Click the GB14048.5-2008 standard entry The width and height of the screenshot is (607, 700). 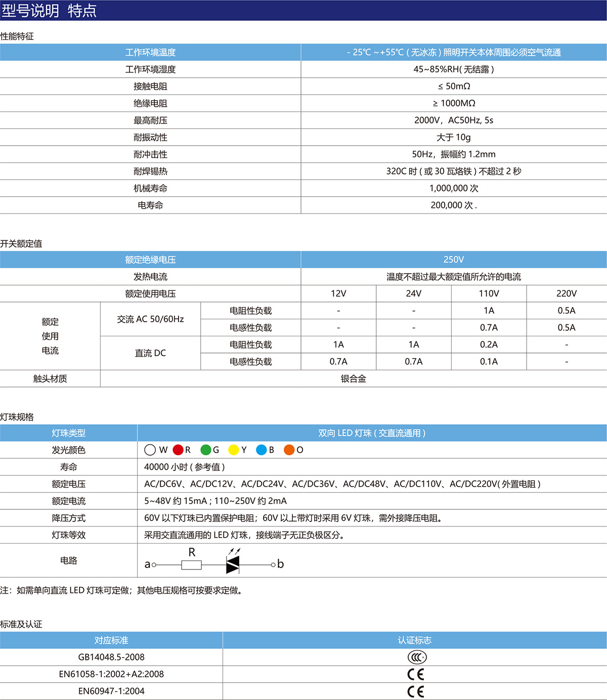[111, 657]
